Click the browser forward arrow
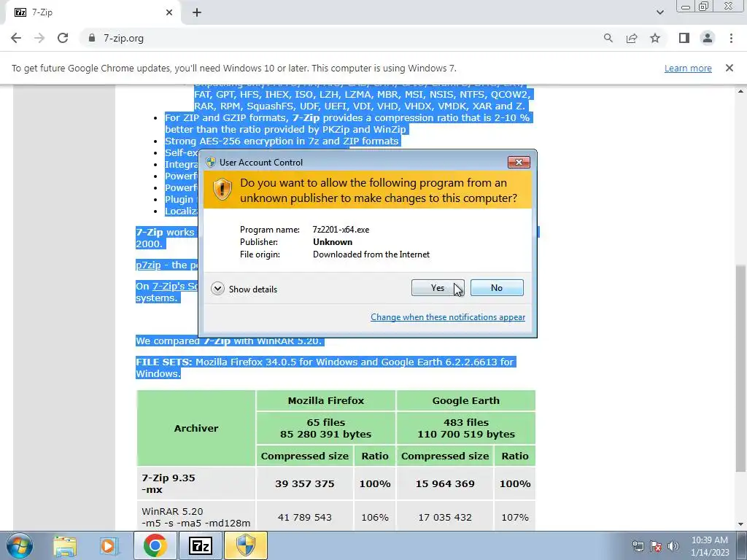Viewport: 747px width, 560px height. (39, 38)
